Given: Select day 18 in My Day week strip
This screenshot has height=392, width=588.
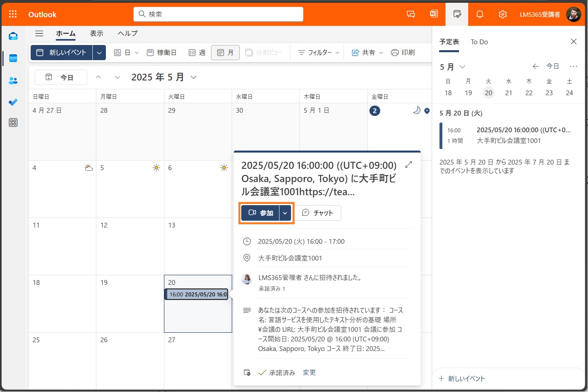Looking at the screenshot, I should (448, 93).
